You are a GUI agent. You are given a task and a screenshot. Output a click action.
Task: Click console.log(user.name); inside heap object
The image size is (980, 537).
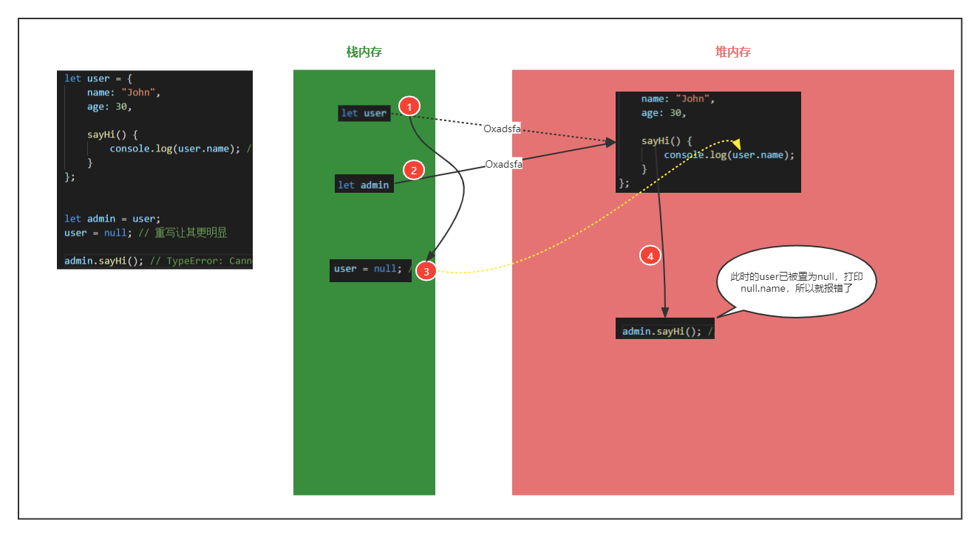[729, 154]
